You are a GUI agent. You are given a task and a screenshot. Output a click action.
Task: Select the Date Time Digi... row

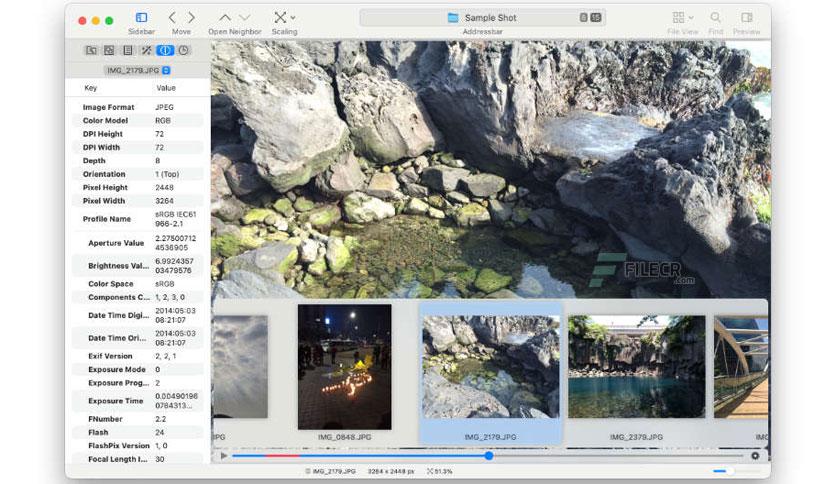[x=138, y=315]
